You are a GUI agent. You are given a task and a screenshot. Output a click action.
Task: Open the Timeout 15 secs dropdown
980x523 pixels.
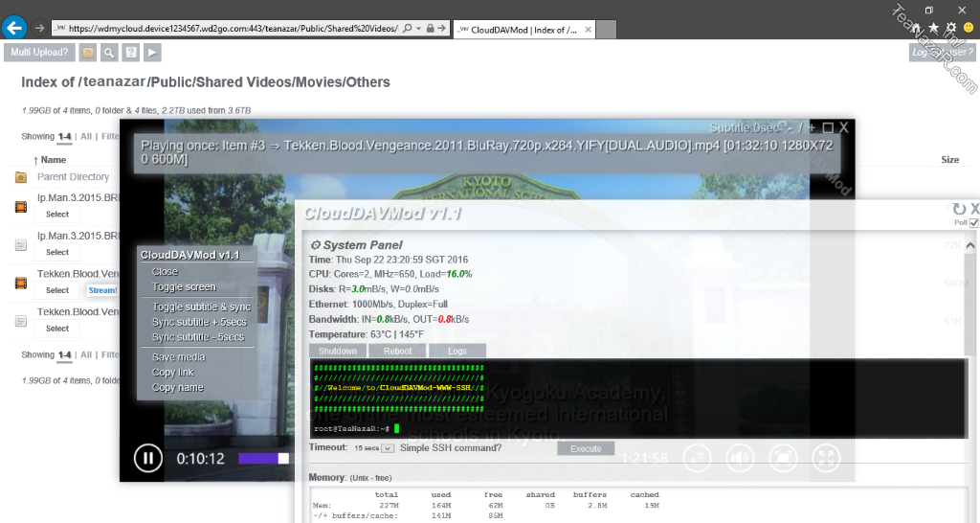pyautogui.click(x=374, y=448)
